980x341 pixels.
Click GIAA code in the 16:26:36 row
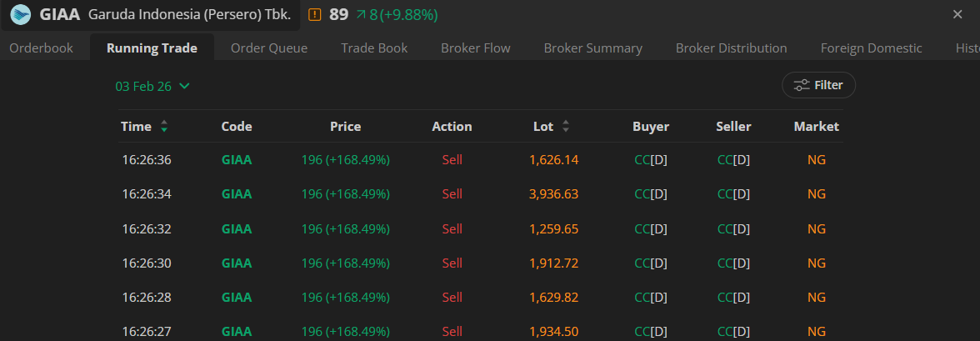(x=236, y=159)
